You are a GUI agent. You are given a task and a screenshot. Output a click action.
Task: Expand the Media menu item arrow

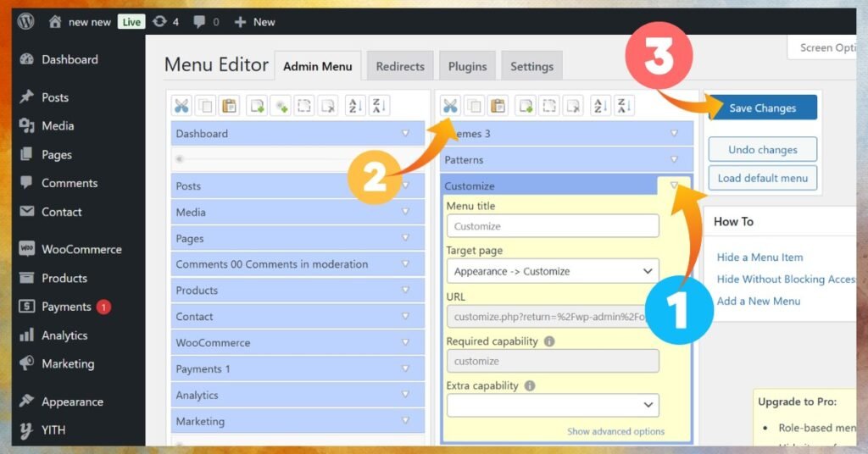click(406, 212)
